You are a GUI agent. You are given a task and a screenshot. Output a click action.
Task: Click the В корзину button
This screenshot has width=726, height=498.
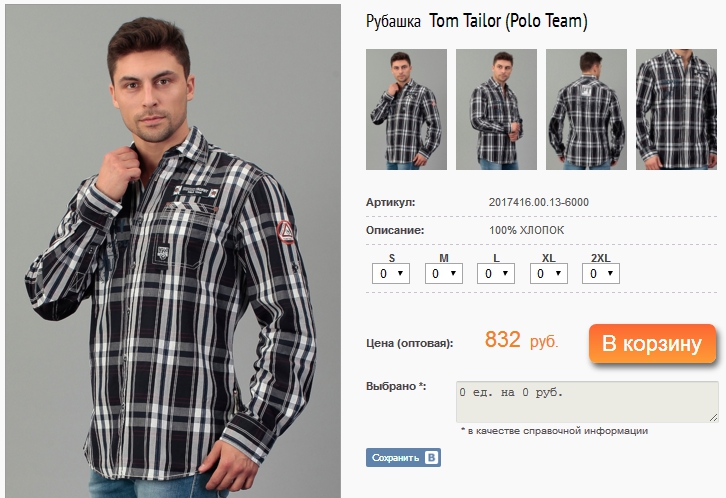coord(652,344)
